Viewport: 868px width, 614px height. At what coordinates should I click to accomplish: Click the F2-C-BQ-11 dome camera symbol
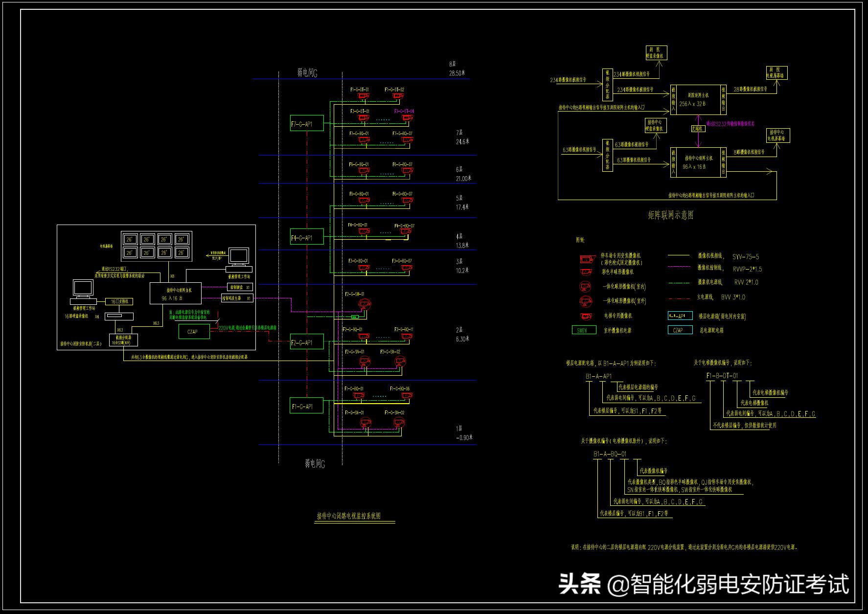(406, 336)
